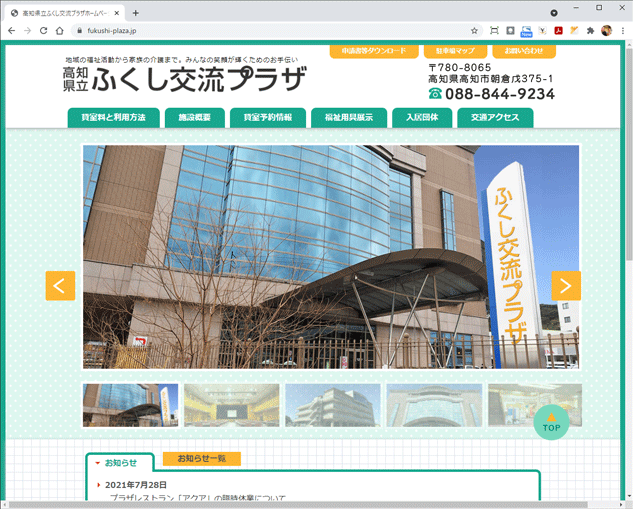Click the Y extension icon
The height and width of the screenshot is (509, 633).
click(x=542, y=31)
